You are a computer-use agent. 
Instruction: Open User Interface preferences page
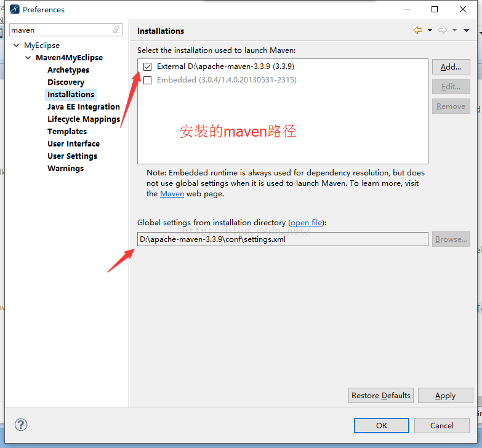[x=73, y=144]
